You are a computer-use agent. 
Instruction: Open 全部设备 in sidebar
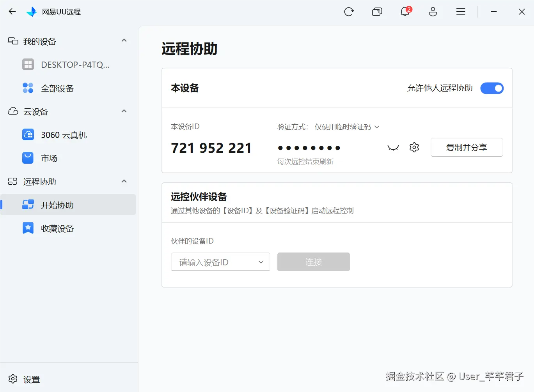pos(68,88)
